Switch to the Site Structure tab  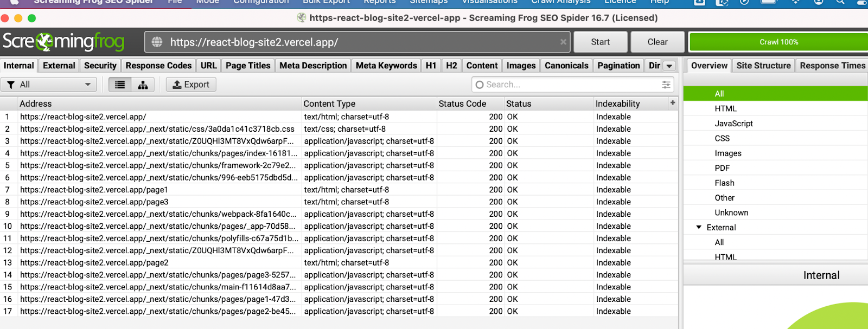pos(763,66)
